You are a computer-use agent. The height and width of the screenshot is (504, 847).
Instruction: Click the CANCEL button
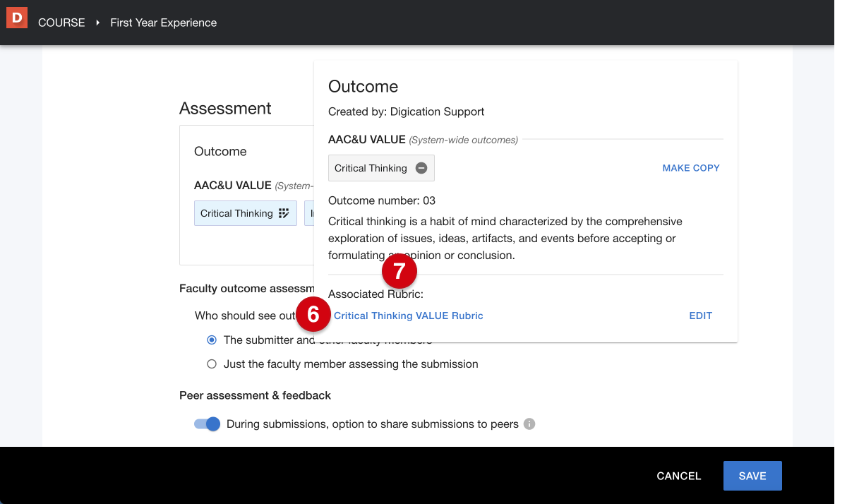click(679, 476)
